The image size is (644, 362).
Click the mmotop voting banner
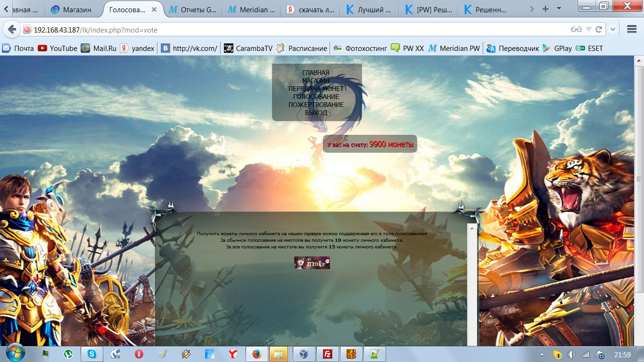(312, 263)
